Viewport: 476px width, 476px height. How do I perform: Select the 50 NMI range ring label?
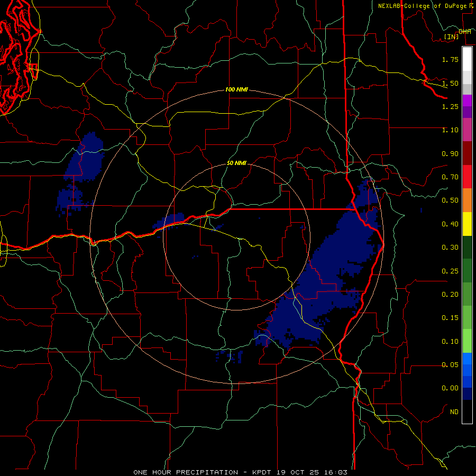[x=236, y=163]
